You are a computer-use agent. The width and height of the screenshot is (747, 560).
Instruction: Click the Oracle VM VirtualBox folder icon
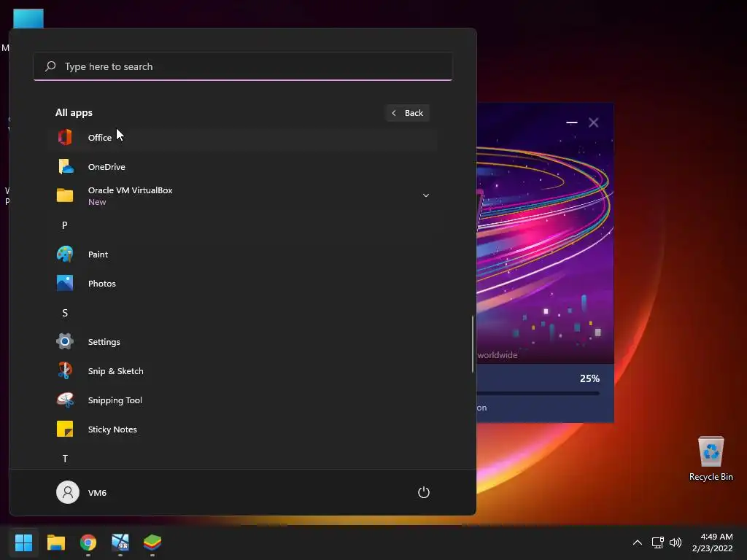tap(65, 195)
